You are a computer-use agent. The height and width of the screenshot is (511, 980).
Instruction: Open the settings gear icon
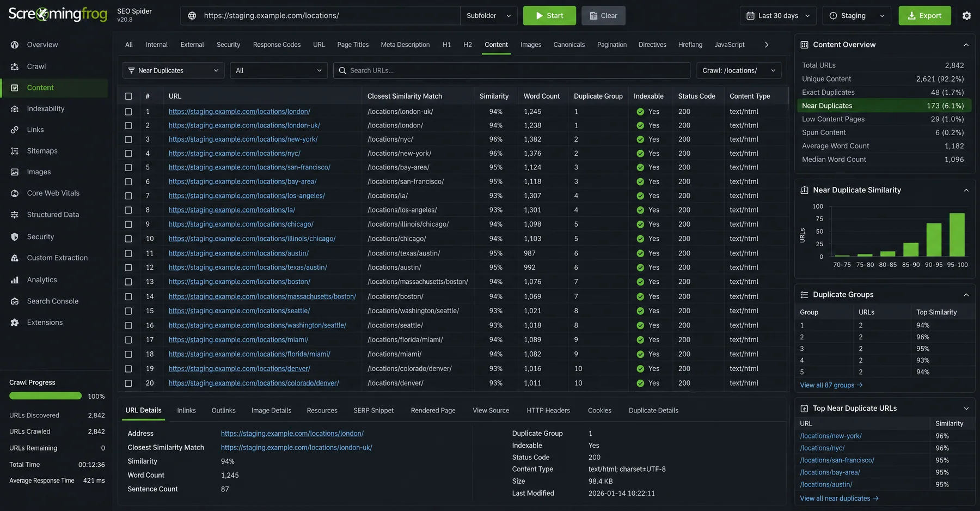coord(966,16)
